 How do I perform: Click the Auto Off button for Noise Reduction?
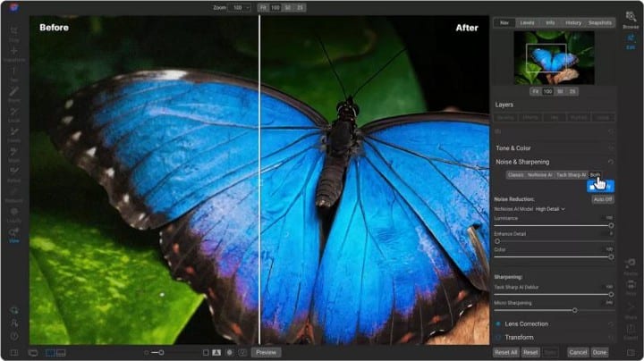coord(603,199)
